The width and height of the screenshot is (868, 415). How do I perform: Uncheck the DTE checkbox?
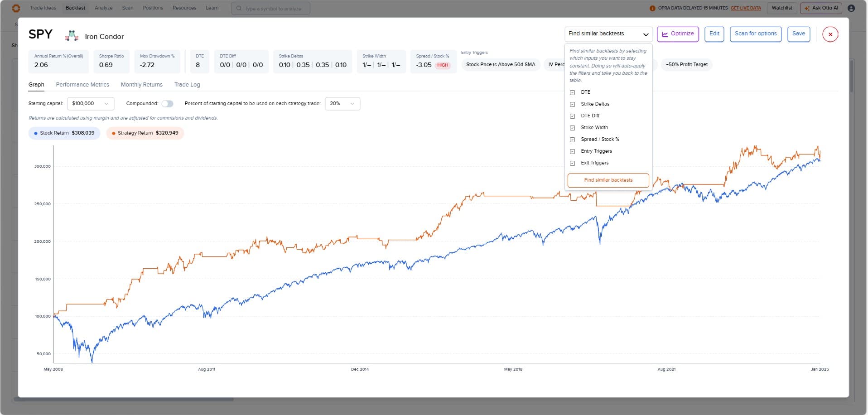(572, 92)
